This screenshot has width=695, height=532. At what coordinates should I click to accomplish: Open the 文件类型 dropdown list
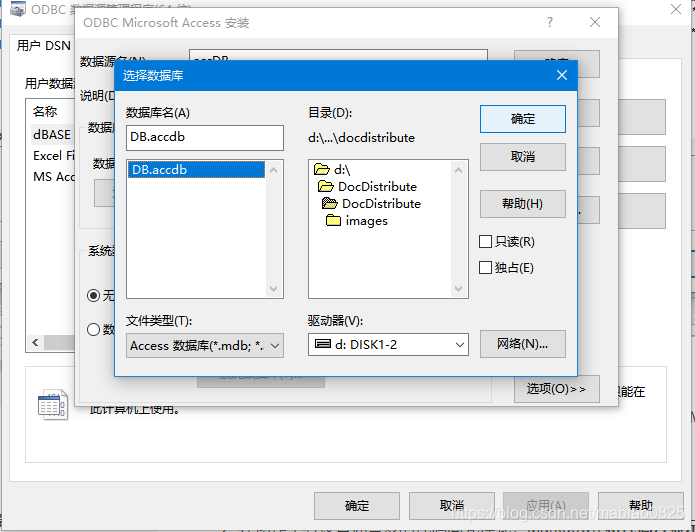pyautogui.click(x=275, y=345)
